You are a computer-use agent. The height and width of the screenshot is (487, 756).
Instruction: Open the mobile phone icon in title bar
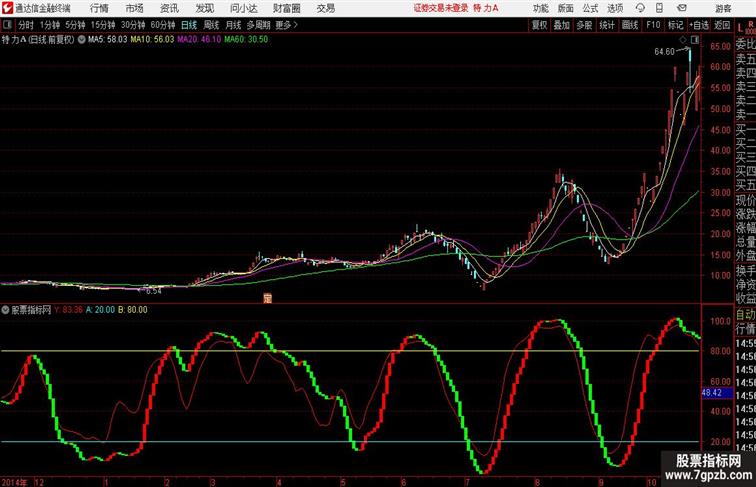660,8
